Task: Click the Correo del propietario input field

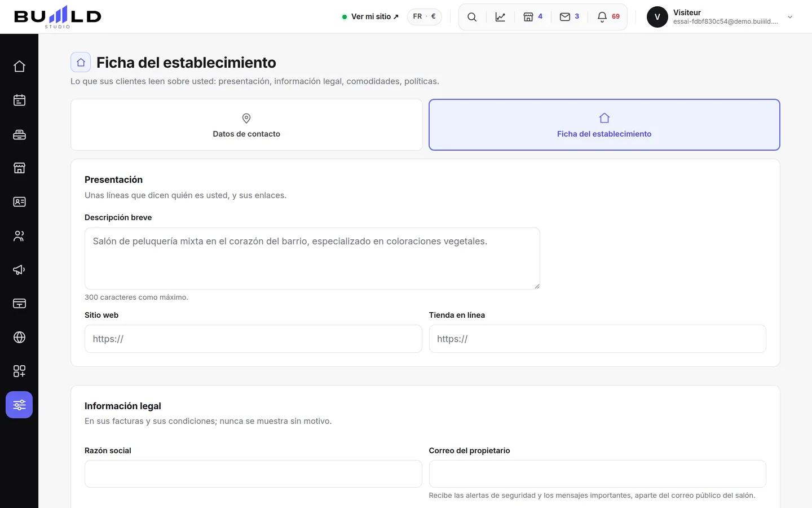Action: (598, 474)
